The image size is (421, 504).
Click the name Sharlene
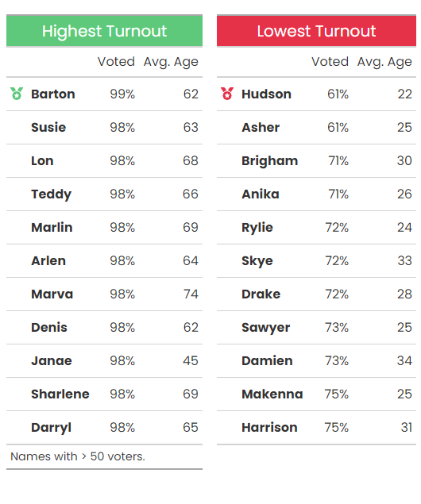click(60, 394)
